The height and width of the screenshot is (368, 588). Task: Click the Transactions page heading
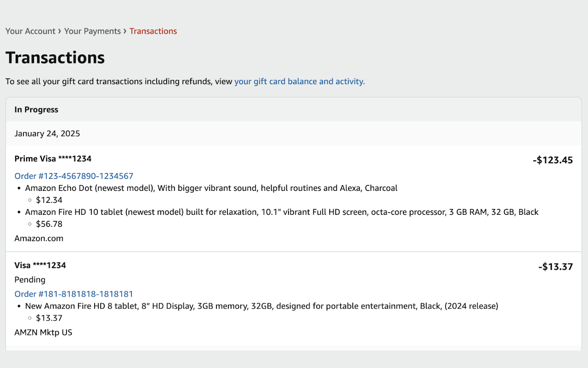coord(55,57)
